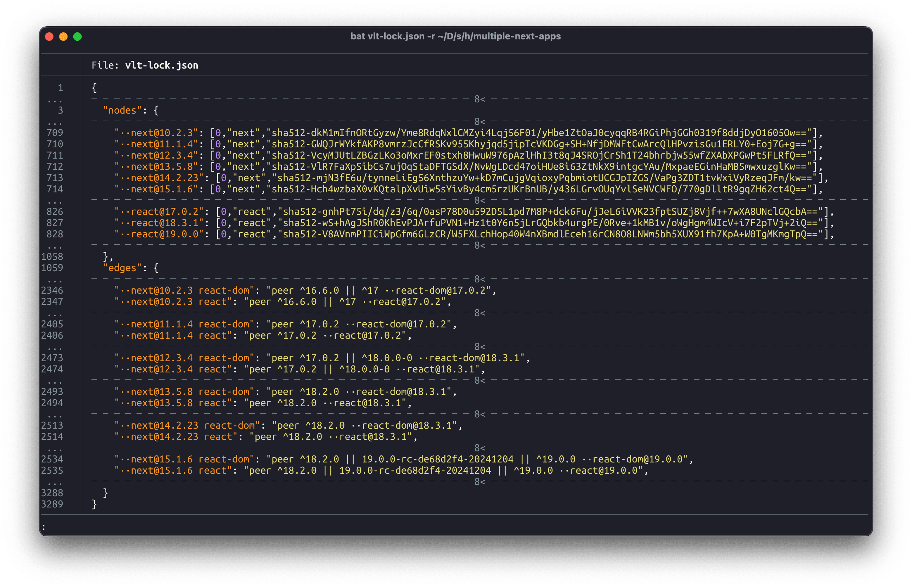Image resolution: width=912 pixels, height=588 pixels.
Task: Select line number 2534 in the gutter
Action: click(52, 459)
